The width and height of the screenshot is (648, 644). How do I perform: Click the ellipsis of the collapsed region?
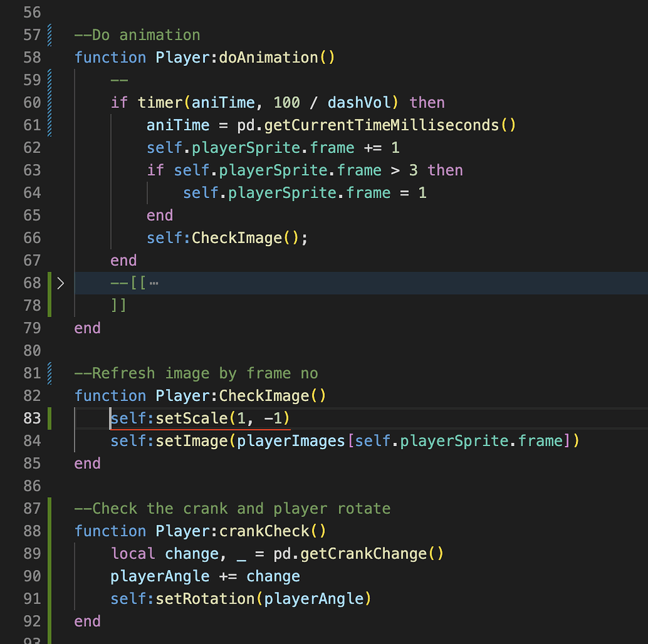(x=153, y=283)
